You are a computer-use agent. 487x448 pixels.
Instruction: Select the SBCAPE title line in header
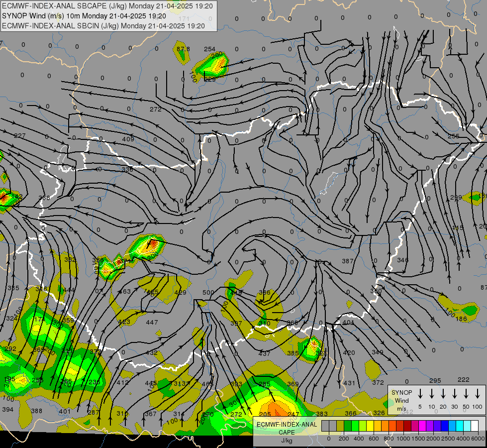point(107,6)
